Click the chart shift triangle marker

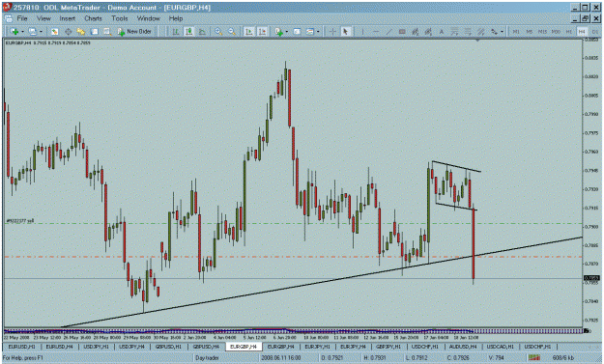coord(477,40)
